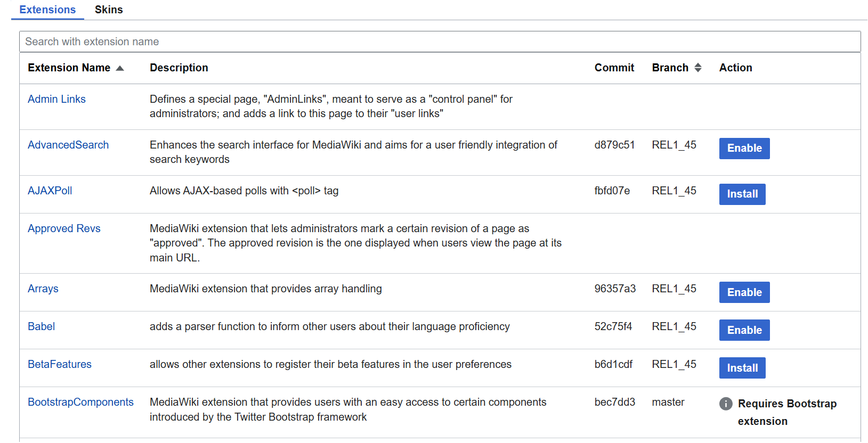Viewport: 868px width, 443px height.
Task: Click BetaFeatures description about user preferences
Action: pyautogui.click(x=330, y=364)
